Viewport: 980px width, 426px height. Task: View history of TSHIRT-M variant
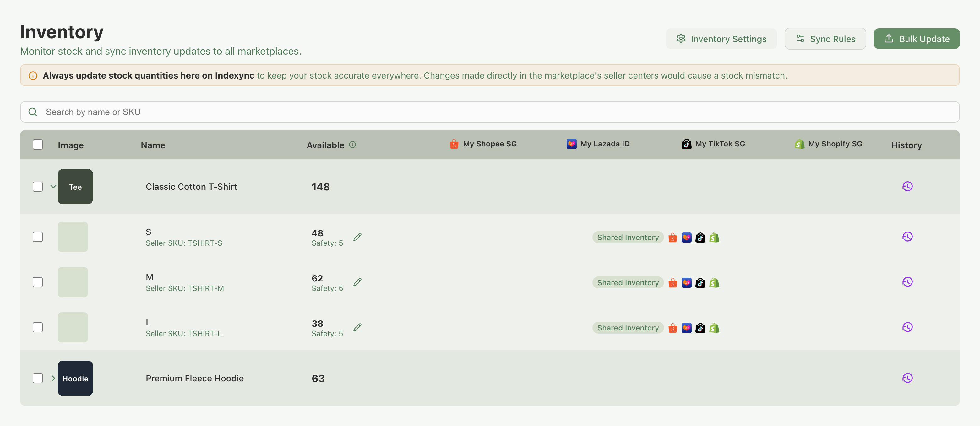coord(907,282)
